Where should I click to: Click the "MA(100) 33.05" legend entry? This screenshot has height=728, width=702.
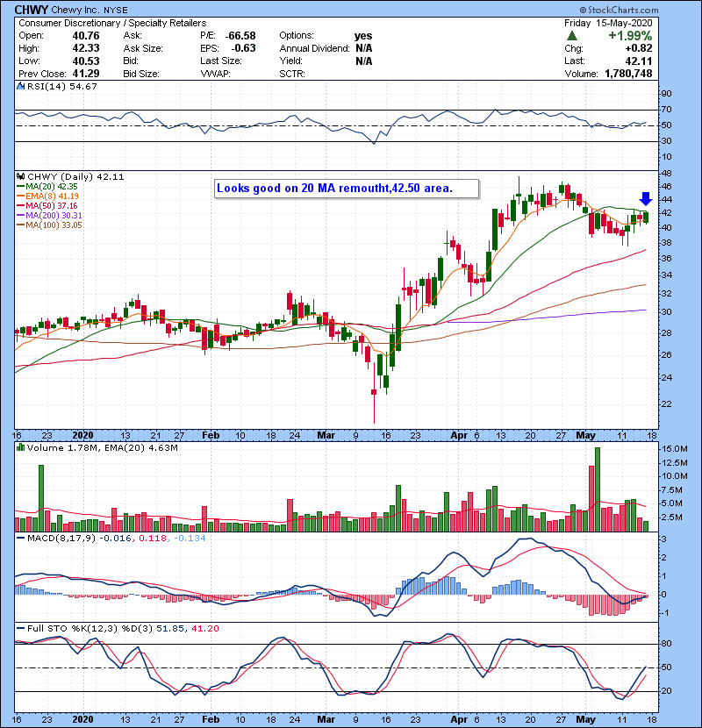coord(49,225)
